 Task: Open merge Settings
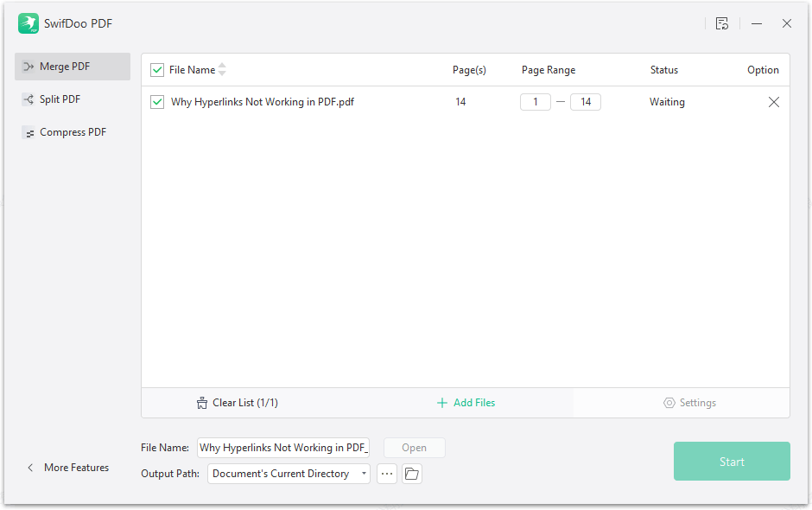pyautogui.click(x=689, y=403)
